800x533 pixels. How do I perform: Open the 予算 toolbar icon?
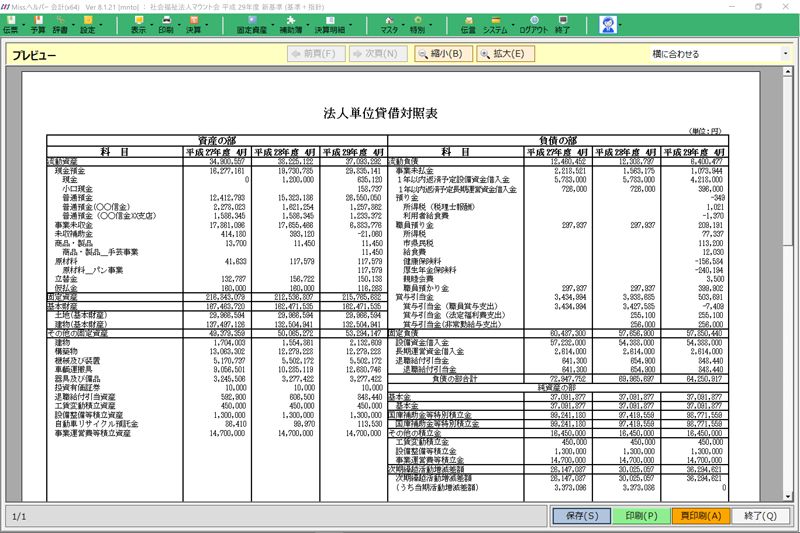pos(38,24)
